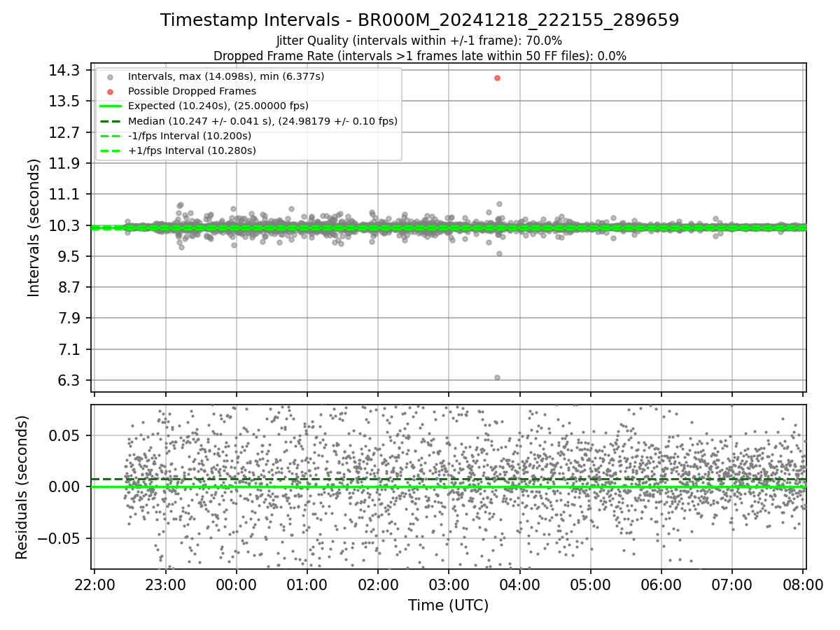The height and width of the screenshot is (630, 840).
Task: Click the y-axis tick label 11.1
Action: tap(66, 194)
